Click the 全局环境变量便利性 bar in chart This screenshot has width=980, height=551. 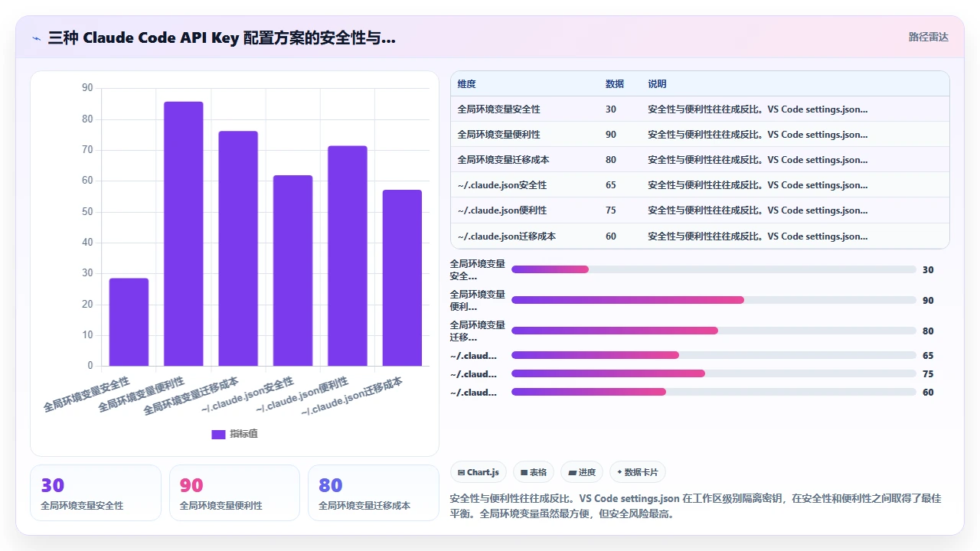(x=184, y=233)
